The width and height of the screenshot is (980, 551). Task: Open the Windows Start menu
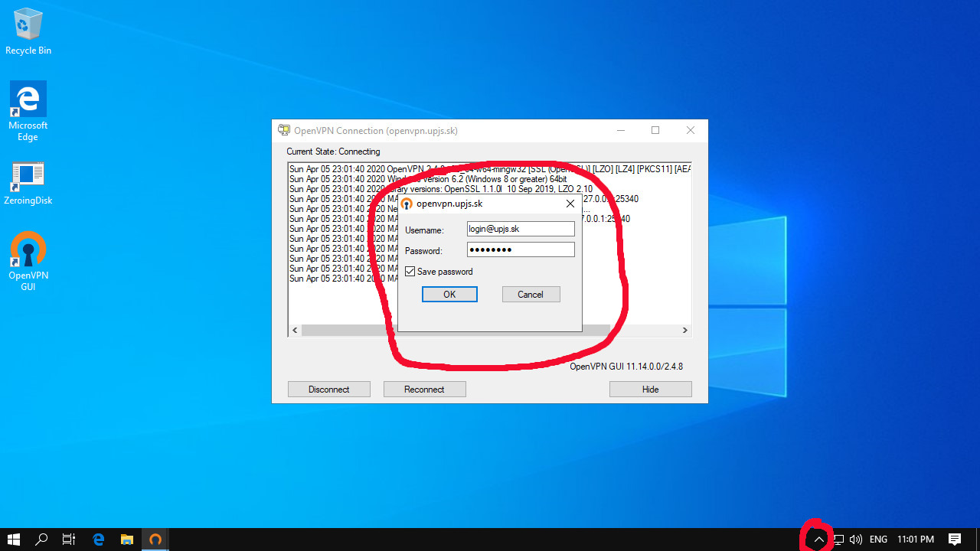coord(14,540)
